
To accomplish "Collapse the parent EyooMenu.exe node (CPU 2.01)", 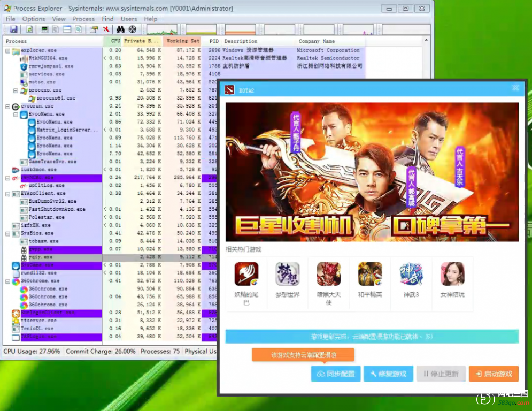I will (16, 114).
